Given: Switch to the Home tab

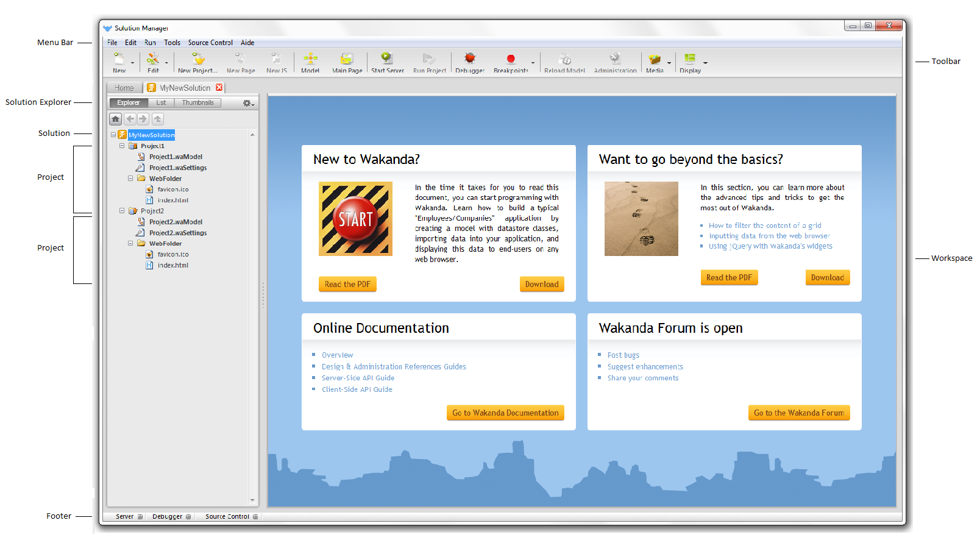Looking at the screenshot, I should (124, 88).
